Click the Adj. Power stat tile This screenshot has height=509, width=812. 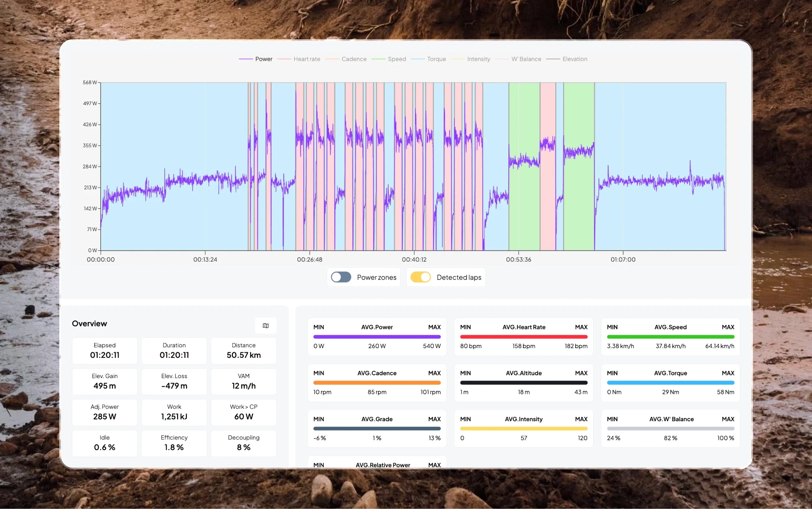pos(104,412)
